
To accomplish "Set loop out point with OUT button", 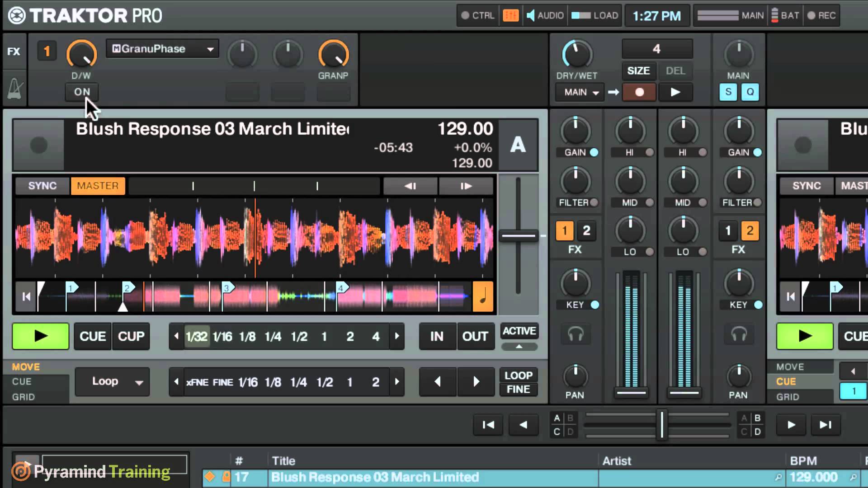I will (x=475, y=336).
